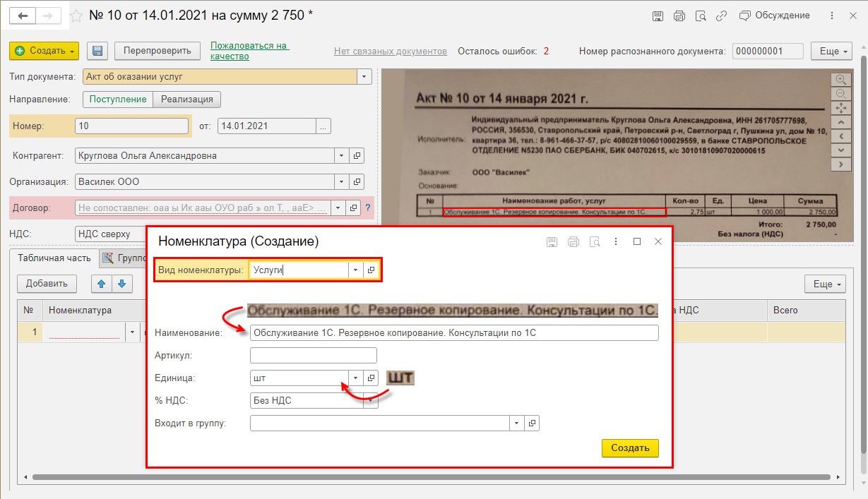Preview icon in Номенклатура dialog header
868x499 pixels.
[x=595, y=241]
